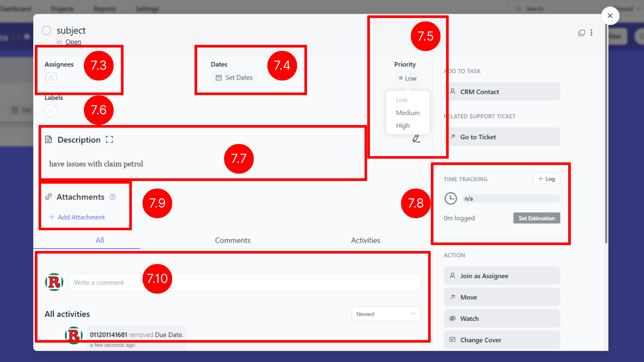Open the three-dot more options menu
Viewport: 644px width, 362px height.
point(591,33)
